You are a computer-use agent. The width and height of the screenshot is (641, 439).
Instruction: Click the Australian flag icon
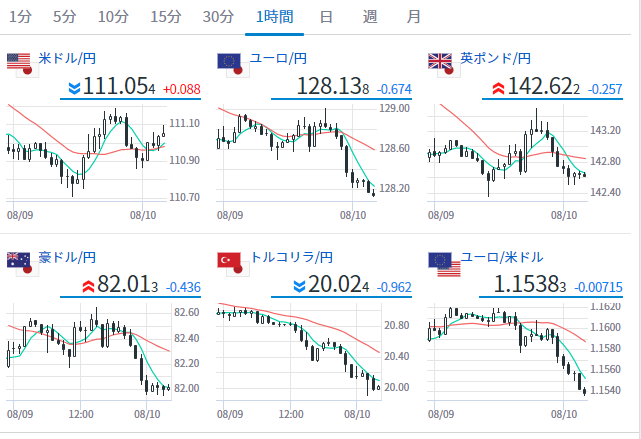[x=22, y=264]
